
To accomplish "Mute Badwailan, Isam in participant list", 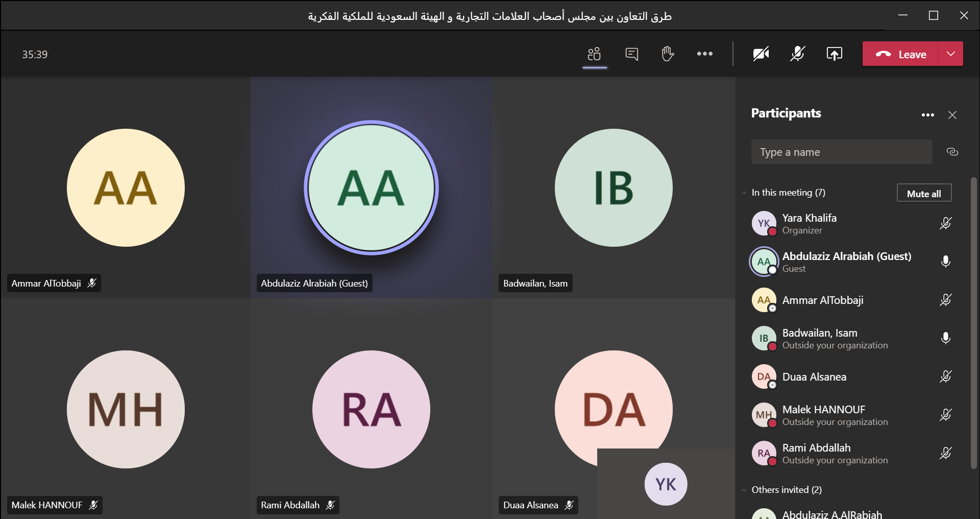I will click(946, 338).
